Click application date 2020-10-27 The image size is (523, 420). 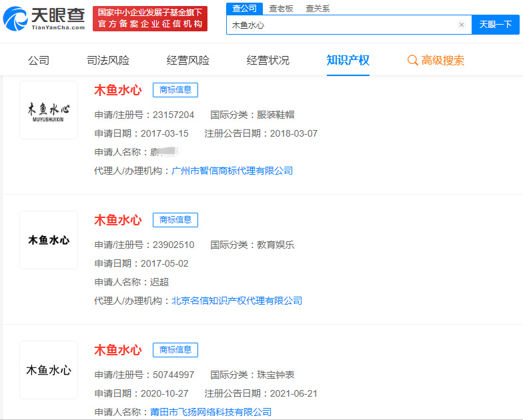165,393
